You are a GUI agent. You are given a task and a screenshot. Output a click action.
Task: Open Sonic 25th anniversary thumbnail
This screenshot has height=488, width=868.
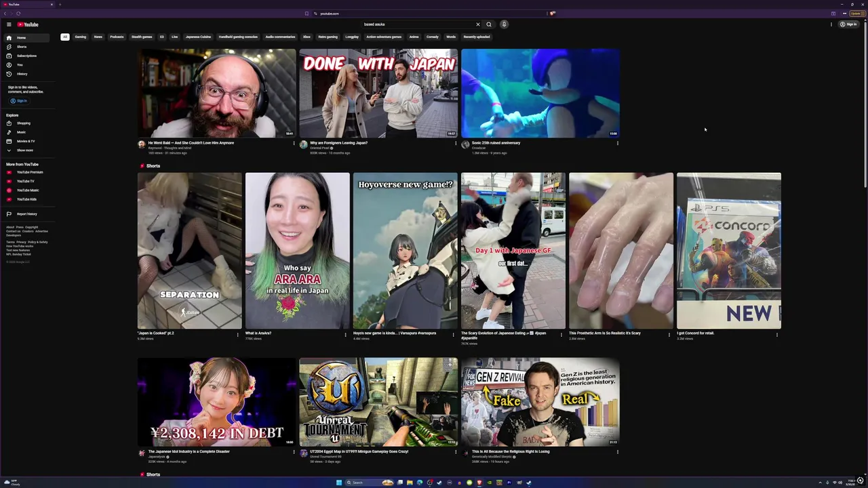pyautogui.click(x=540, y=93)
